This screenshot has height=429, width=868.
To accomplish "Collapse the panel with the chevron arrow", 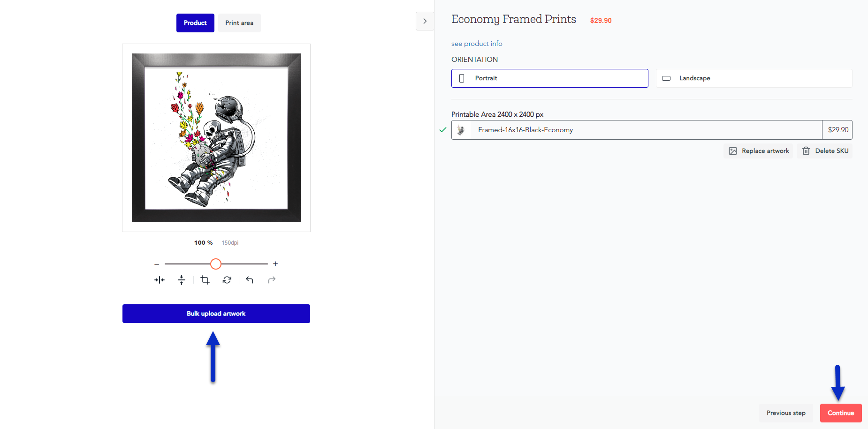I will tap(425, 21).
